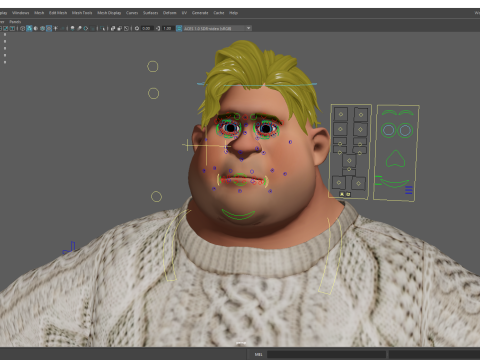This screenshot has height=360, width=480.
Task: Open the UV menu
Action: click(184, 13)
